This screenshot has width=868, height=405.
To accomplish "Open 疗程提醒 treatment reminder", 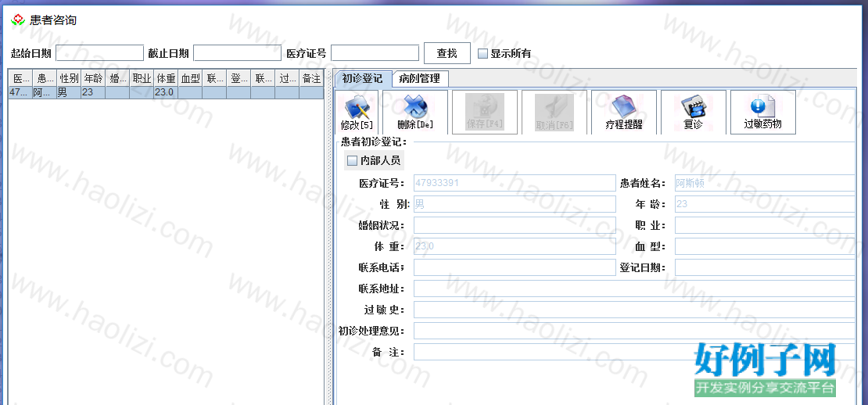I will [x=624, y=113].
